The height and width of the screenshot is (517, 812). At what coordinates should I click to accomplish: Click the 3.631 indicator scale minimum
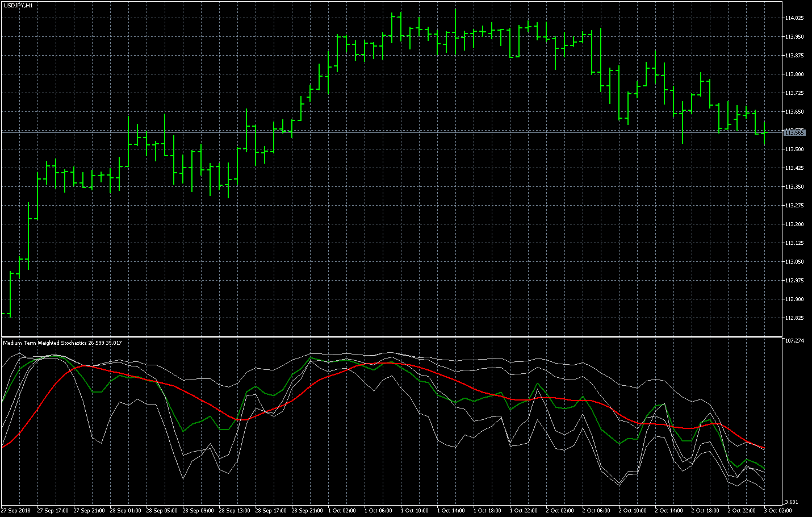point(791,502)
